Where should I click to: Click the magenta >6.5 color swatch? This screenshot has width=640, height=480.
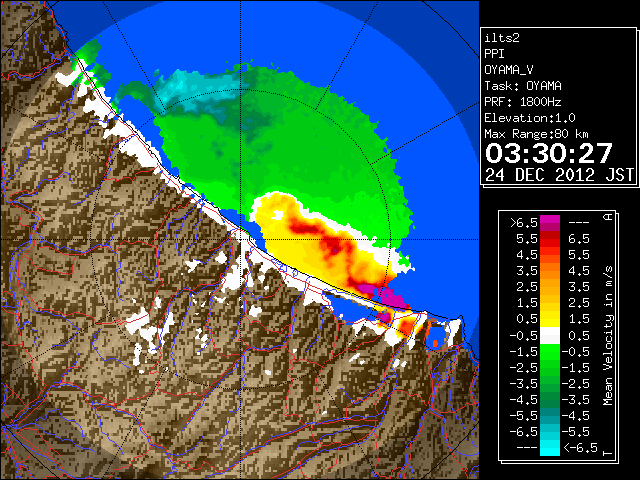550,223
